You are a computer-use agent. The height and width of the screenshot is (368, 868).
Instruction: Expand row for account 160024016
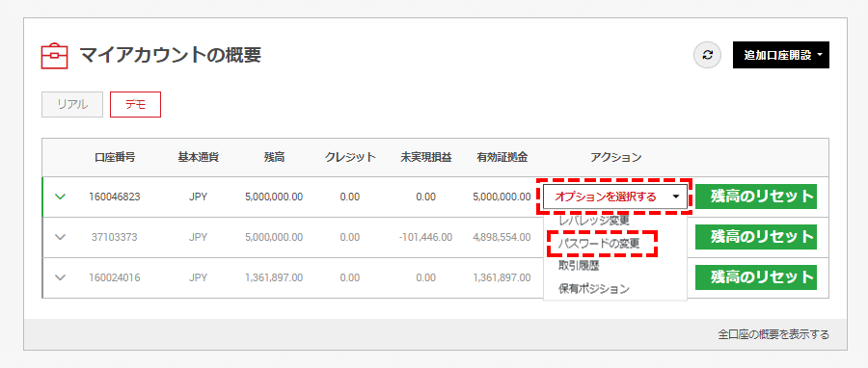click(61, 277)
